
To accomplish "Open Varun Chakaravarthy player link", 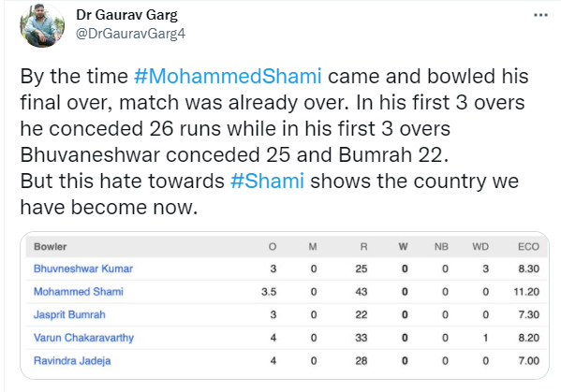I will click(x=83, y=338).
